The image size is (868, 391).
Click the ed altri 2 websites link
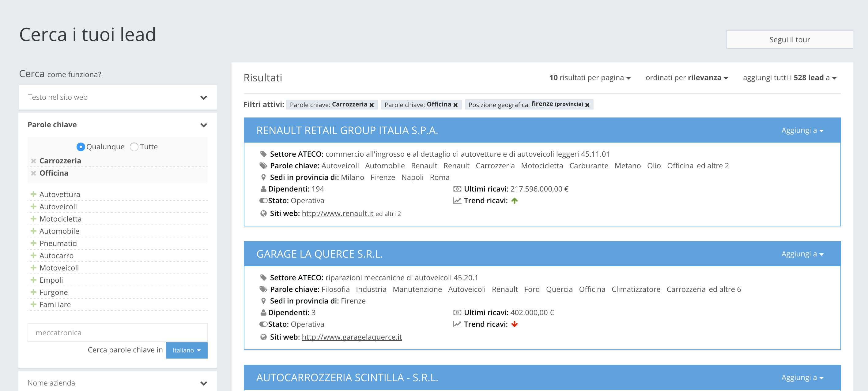coord(388,214)
